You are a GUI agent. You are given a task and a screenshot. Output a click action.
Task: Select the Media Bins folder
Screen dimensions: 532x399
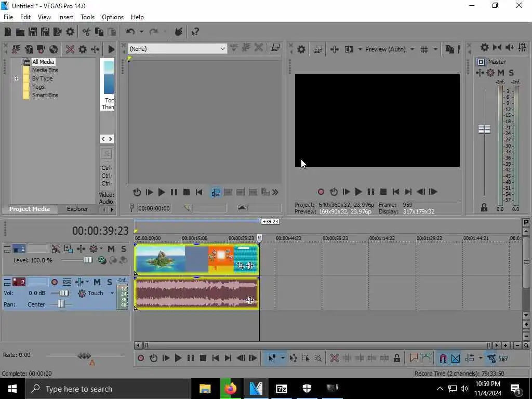coord(45,70)
